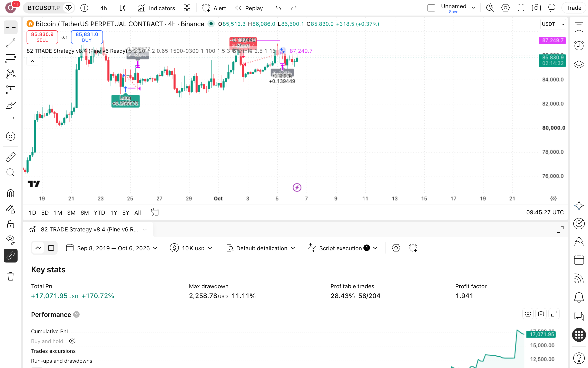Open Script execution dropdown

tap(343, 248)
